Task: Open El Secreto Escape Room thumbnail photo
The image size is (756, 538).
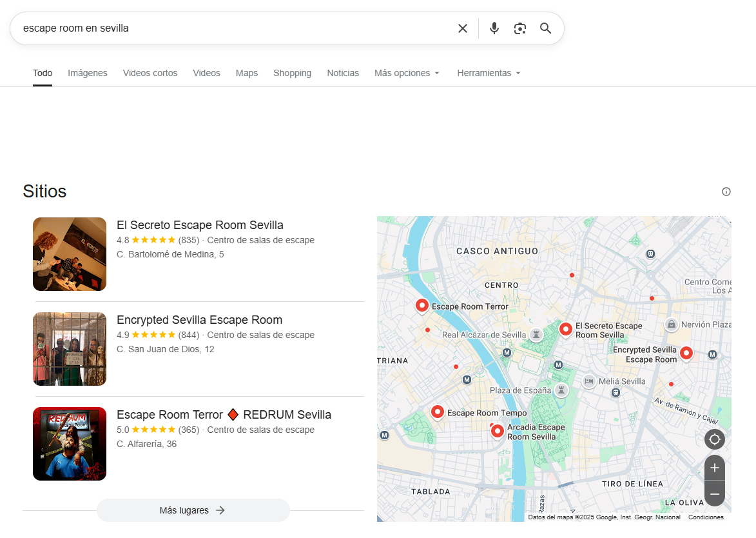Action: [x=70, y=254]
